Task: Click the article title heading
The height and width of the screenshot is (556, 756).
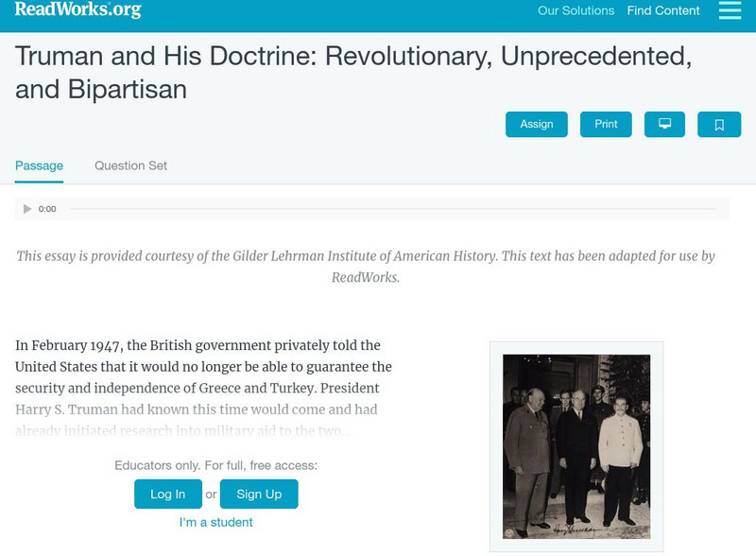Action: (353, 72)
